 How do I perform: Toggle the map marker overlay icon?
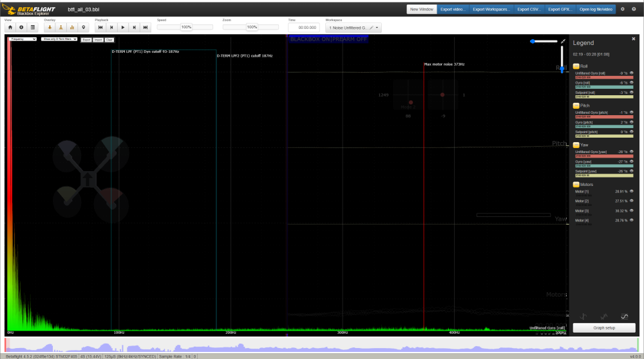point(83,28)
